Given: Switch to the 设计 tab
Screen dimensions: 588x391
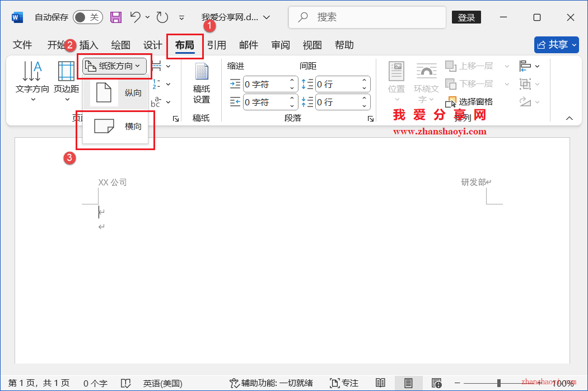Looking at the screenshot, I should (x=153, y=45).
